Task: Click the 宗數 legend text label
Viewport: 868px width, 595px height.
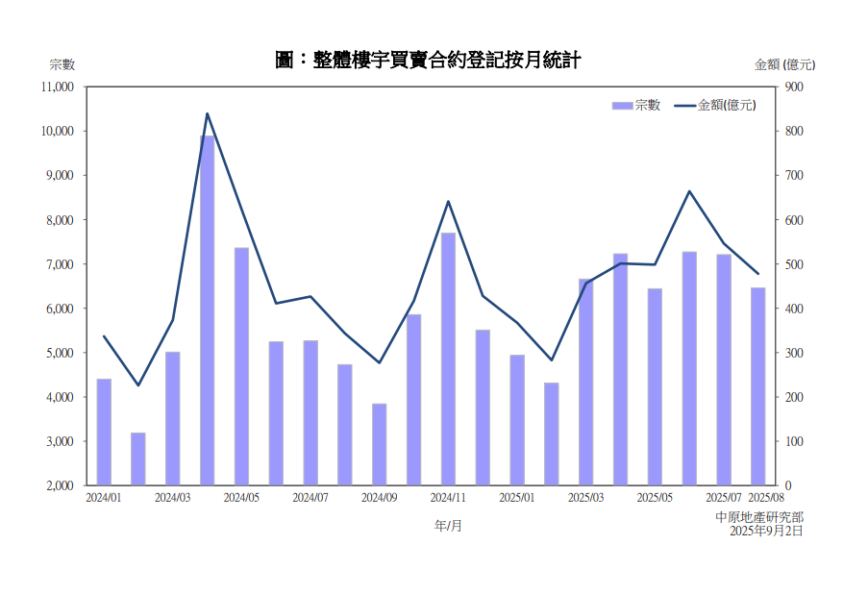Action: 648,105
